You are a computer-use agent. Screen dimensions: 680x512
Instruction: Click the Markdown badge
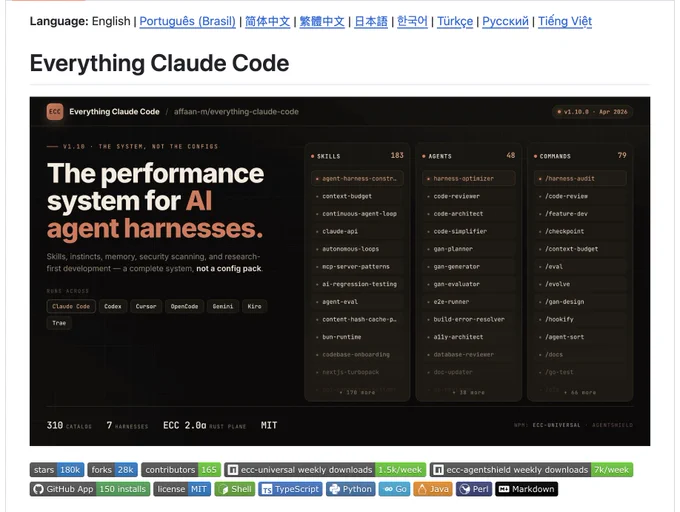[x=526, y=489]
